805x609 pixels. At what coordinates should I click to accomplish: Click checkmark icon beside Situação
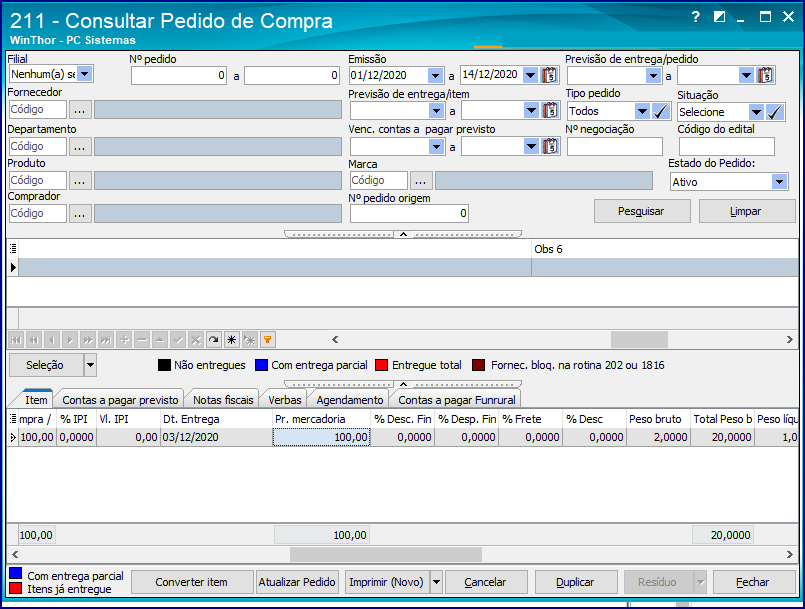pyautogui.click(x=775, y=112)
